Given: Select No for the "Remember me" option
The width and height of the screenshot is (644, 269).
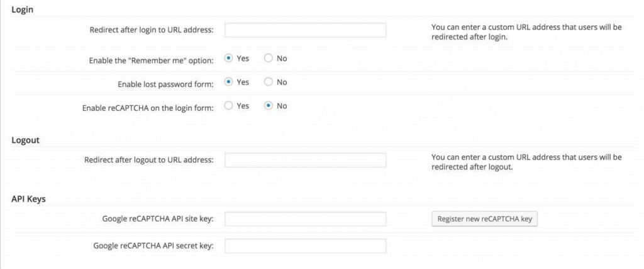Looking at the screenshot, I should tap(269, 59).
